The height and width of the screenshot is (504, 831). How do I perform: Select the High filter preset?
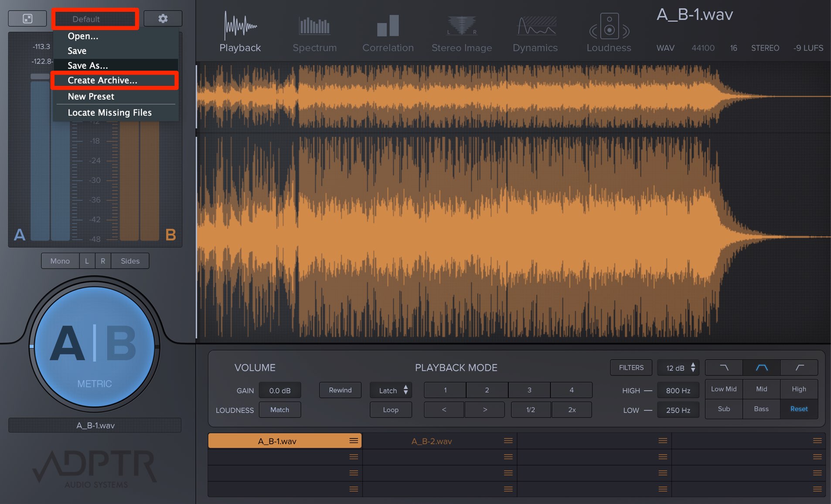click(799, 389)
